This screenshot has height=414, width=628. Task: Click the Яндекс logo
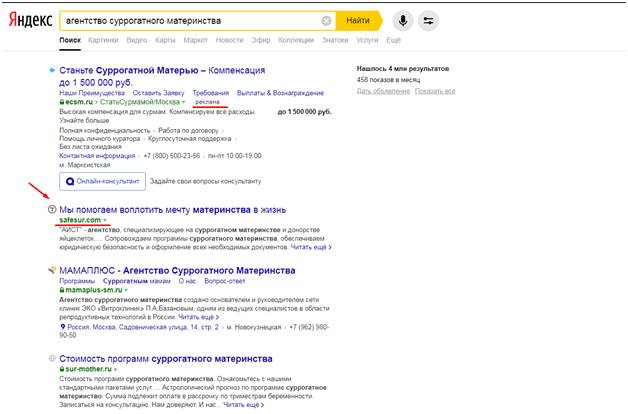tap(30, 20)
